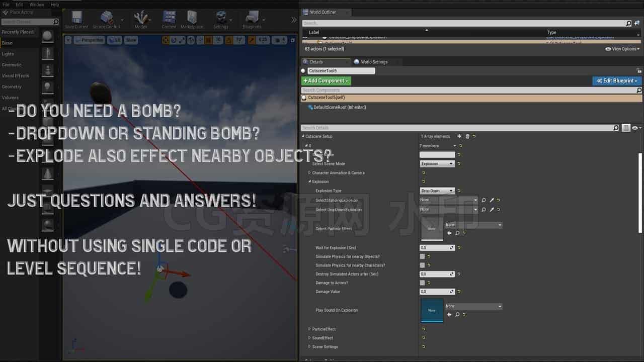Viewport: 644px width, 362px height.
Task: Open the Modes toolbar icon
Action: [x=140, y=20]
